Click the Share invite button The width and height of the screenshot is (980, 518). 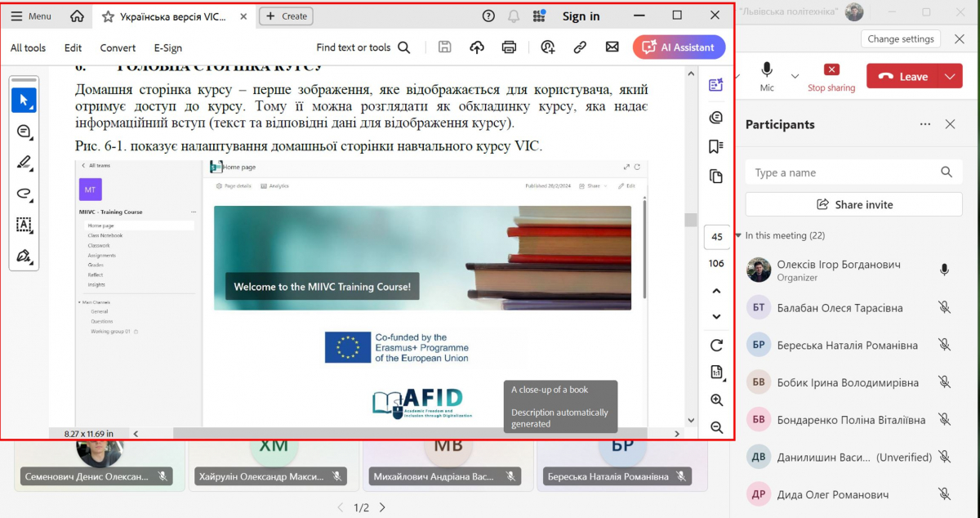853,203
